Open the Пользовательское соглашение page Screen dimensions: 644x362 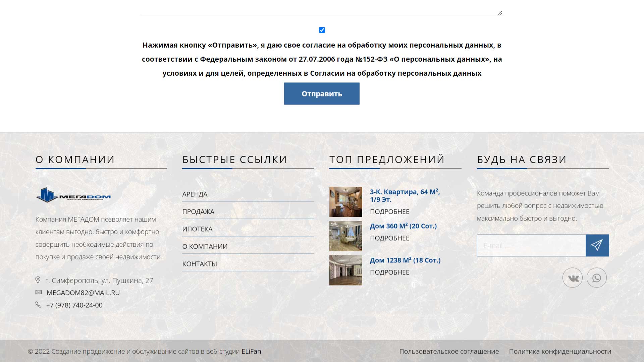(449, 351)
